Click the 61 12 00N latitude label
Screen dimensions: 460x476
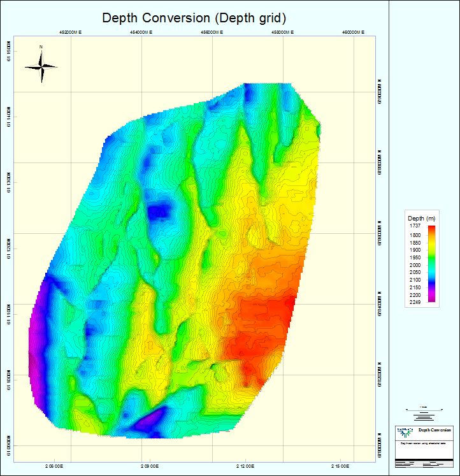tap(8, 241)
